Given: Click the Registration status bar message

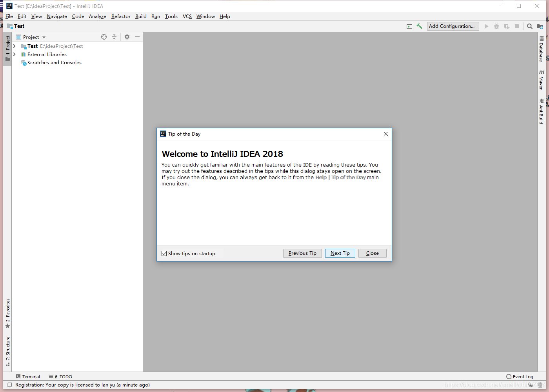Looking at the screenshot, I should tap(82, 385).
